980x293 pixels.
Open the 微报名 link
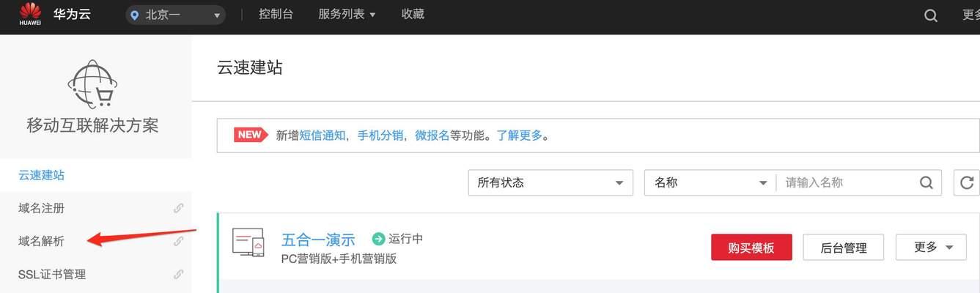tap(432, 136)
